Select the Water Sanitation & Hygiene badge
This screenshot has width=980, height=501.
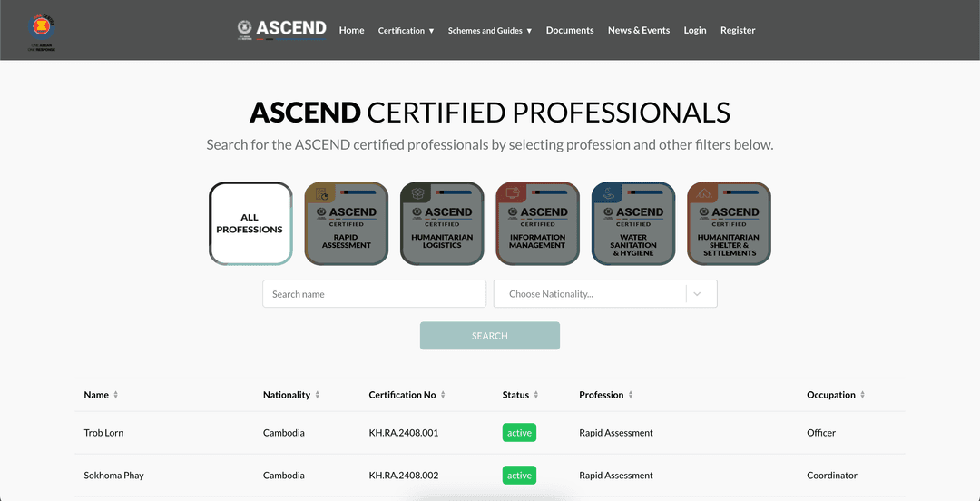tap(633, 223)
